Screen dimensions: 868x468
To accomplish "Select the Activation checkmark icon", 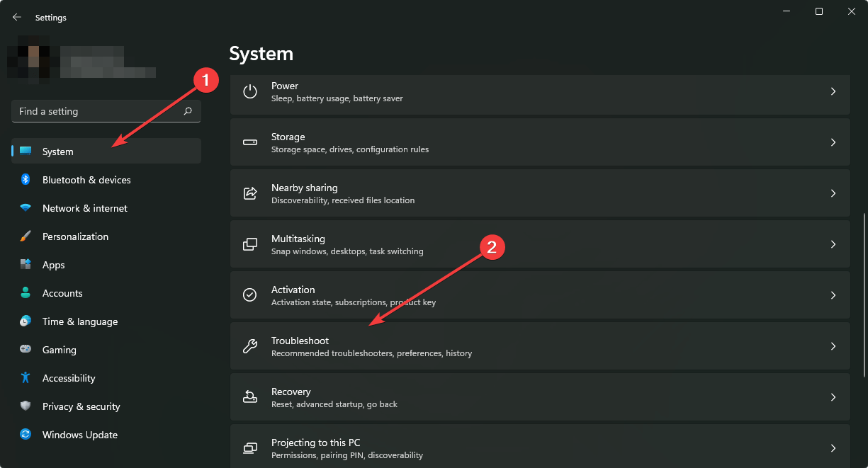I will (x=249, y=295).
